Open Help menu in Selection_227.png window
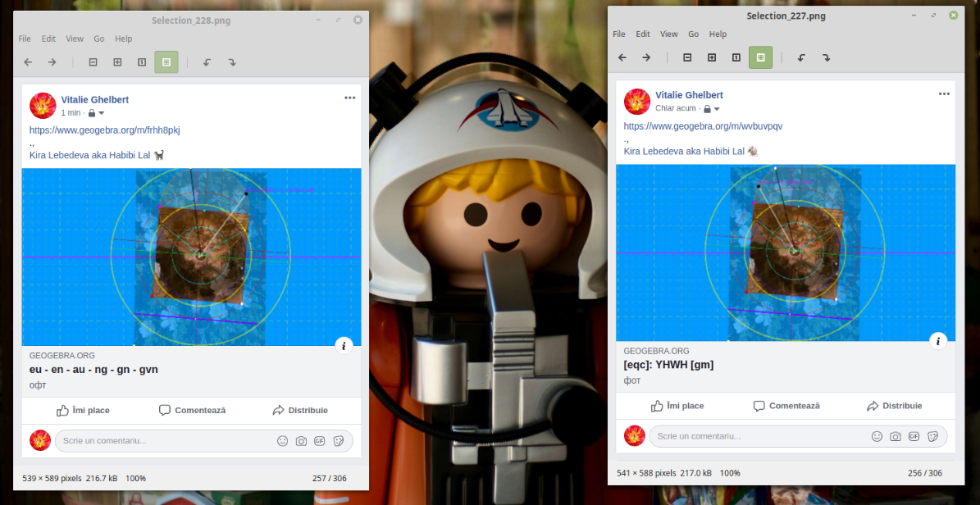Image resolution: width=980 pixels, height=505 pixels. [x=718, y=34]
